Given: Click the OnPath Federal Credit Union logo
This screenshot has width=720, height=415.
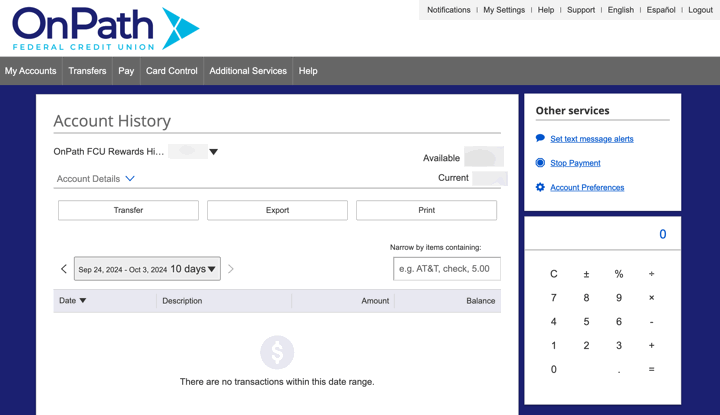Looking at the screenshot, I should [105, 28].
